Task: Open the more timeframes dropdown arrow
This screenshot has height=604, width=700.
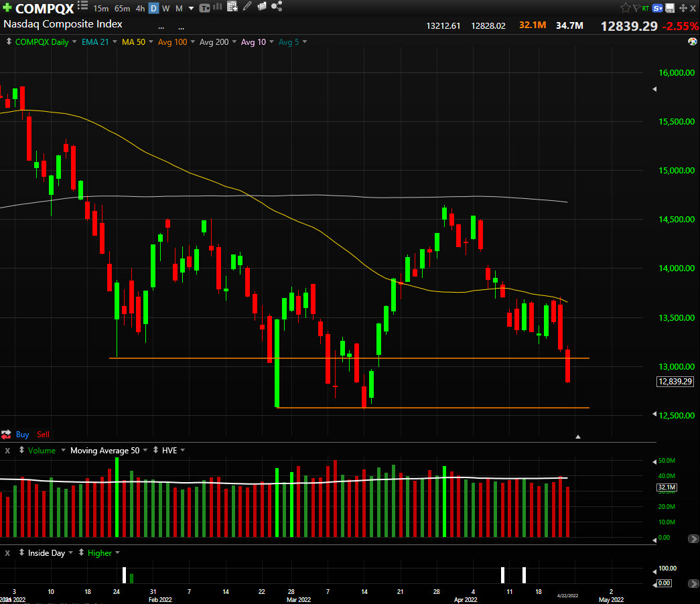Action: (x=191, y=9)
